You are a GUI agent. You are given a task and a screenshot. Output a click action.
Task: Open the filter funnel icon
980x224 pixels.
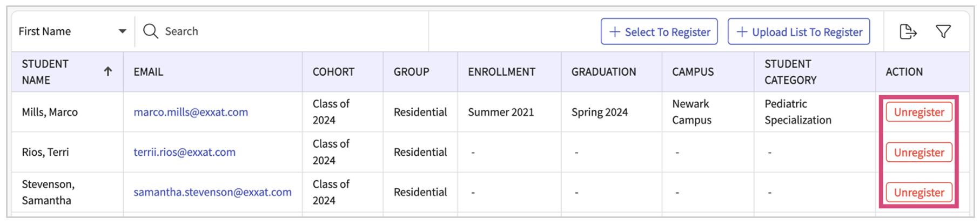pos(943,32)
